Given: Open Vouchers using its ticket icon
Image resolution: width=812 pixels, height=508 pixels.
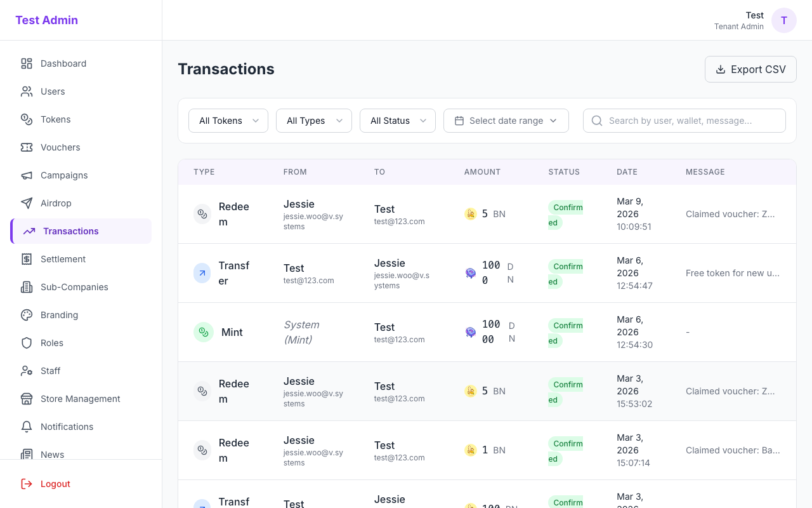Looking at the screenshot, I should point(26,147).
